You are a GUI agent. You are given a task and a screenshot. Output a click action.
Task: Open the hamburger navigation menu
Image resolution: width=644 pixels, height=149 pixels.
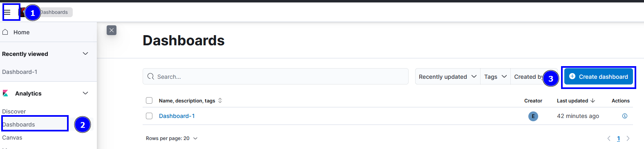pyautogui.click(x=7, y=12)
